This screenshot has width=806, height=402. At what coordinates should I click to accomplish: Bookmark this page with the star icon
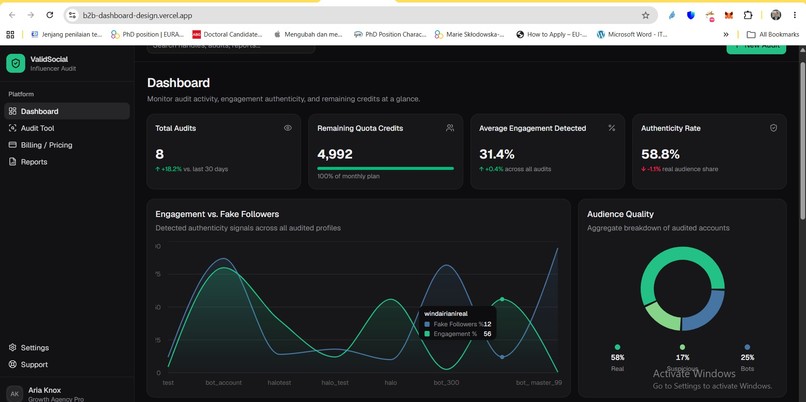coord(646,15)
